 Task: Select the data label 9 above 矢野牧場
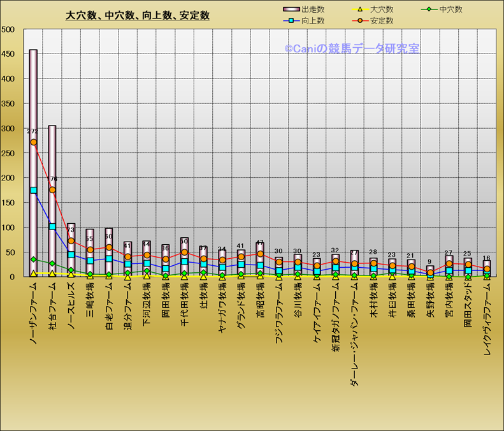point(430,261)
